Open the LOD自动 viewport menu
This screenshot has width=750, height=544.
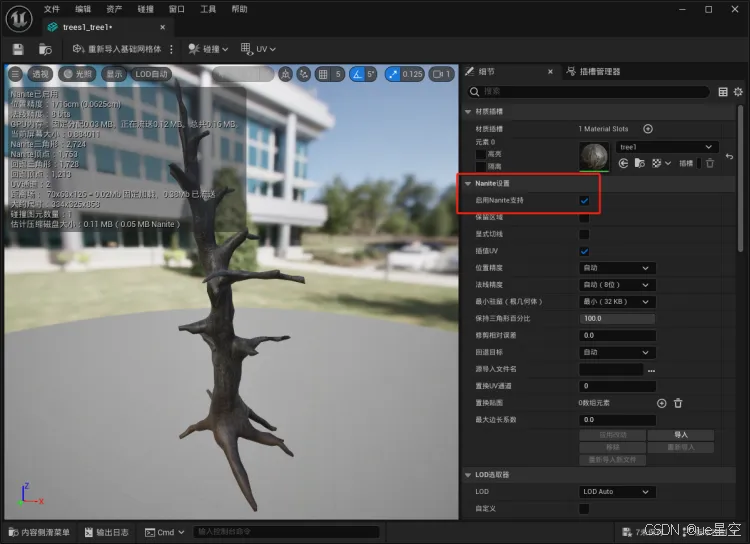pyautogui.click(x=151, y=74)
